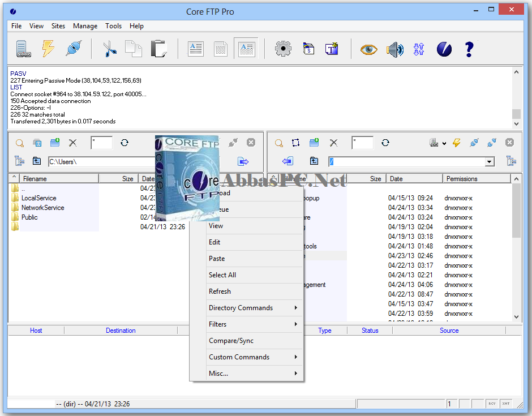This screenshot has height=416, width=532.
Task: Go up one folder in local pane
Action: (37, 161)
